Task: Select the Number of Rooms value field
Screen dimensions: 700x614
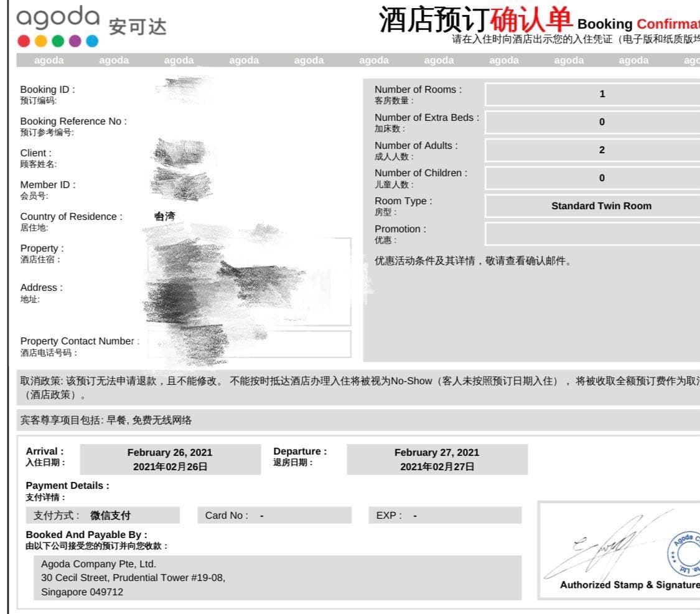Action: tap(593, 94)
